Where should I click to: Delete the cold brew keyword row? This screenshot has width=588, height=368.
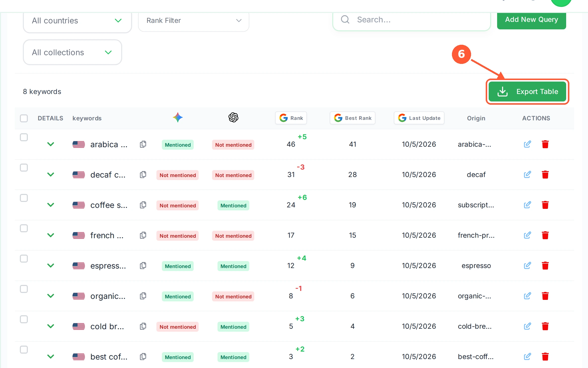tap(545, 326)
